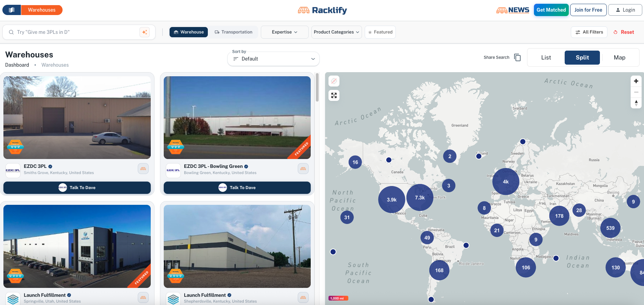Click the map book icon in header
This screenshot has height=305, width=644.
click(x=12, y=10)
